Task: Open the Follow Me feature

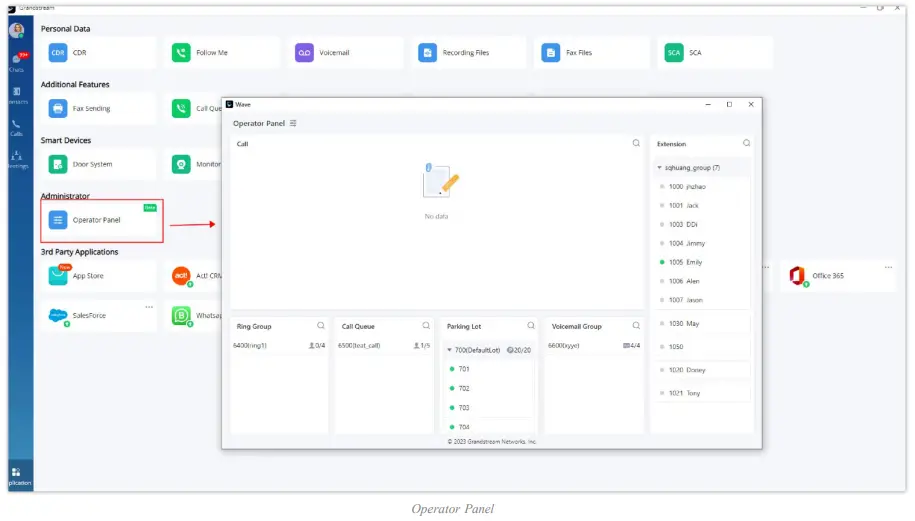Action: pyautogui.click(x=222, y=53)
